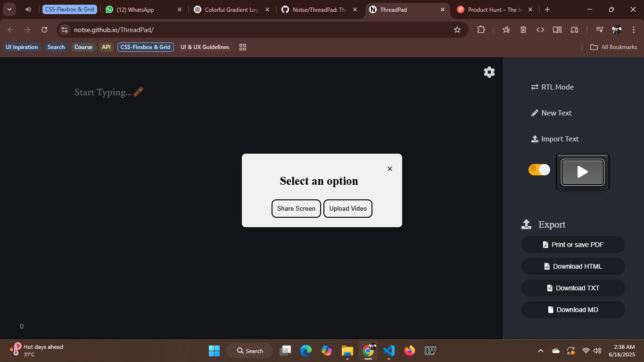Open All Bookmarks folder
The height and width of the screenshot is (362, 644).
[x=614, y=47]
